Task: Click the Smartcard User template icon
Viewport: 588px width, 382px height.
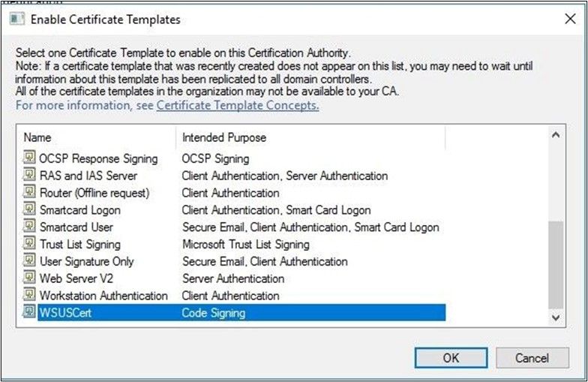Action: point(29,227)
